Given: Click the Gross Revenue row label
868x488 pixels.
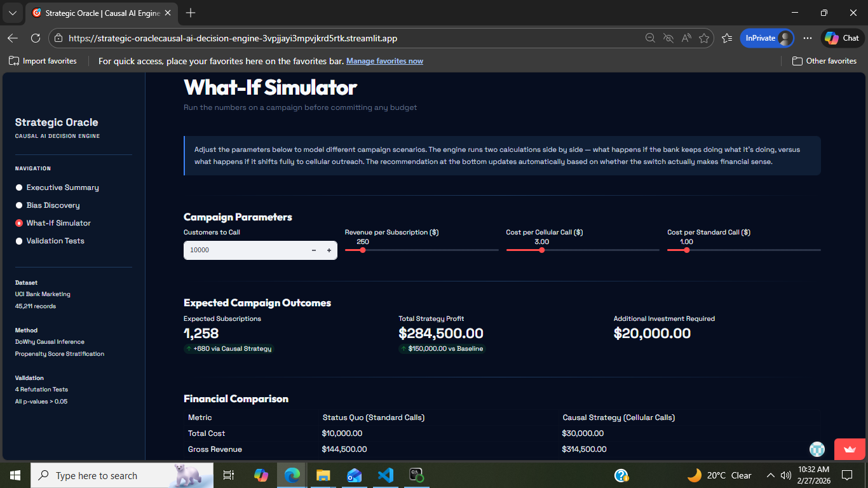Looking at the screenshot, I should [215, 449].
